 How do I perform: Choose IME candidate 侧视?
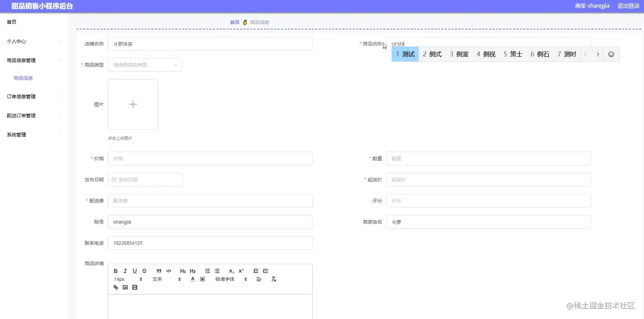pos(486,54)
